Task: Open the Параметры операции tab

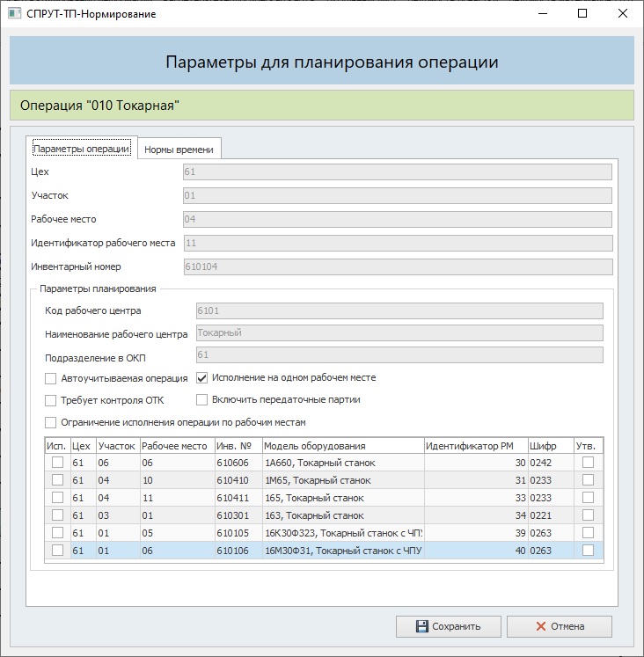Action: 81,149
